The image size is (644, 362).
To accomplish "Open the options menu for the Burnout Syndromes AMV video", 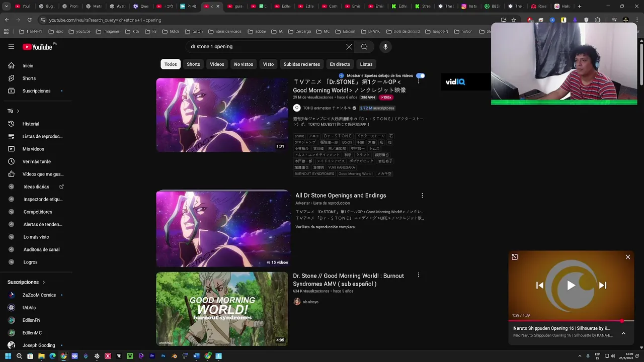I will [x=418, y=276].
